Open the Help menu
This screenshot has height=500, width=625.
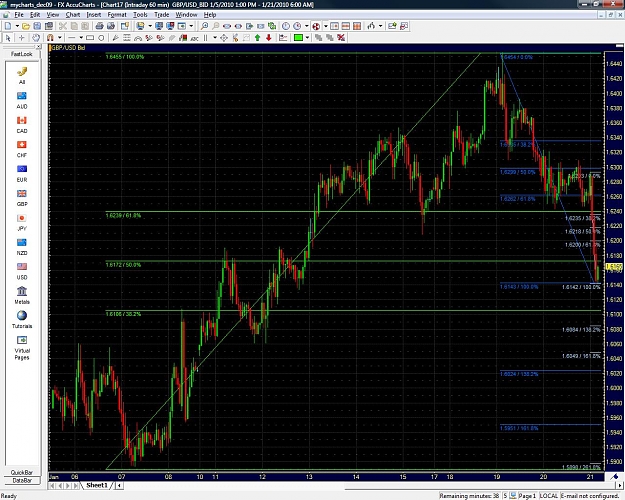[210, 15]
